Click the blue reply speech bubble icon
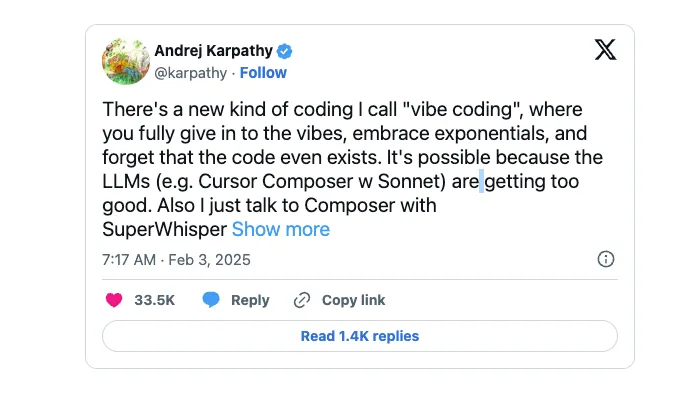This screenshot has width=688, height=398. coord(211,300)
